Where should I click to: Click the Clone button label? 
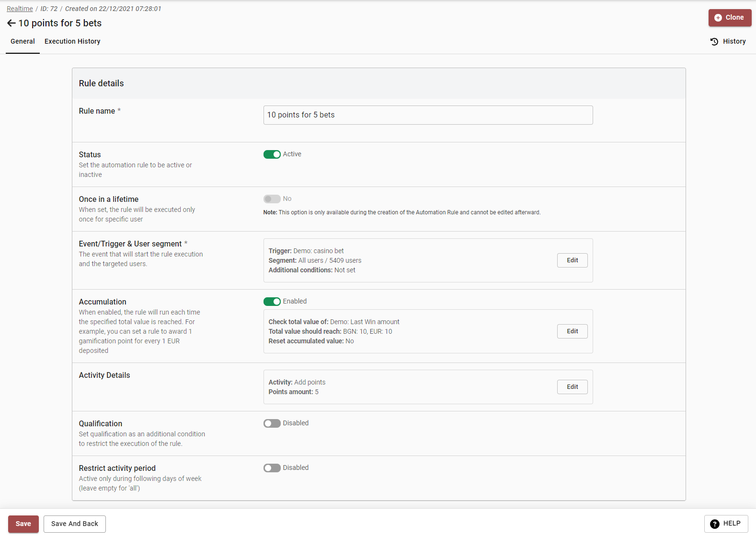[x=734, y=18]
